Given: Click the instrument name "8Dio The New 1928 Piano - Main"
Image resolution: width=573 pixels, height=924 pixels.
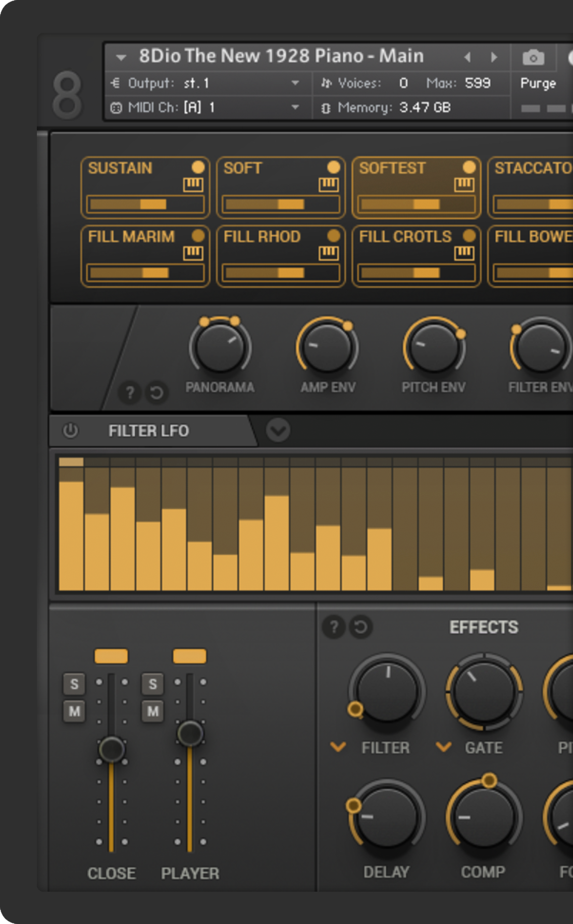Looking at the screenshot, I should 281,56.
